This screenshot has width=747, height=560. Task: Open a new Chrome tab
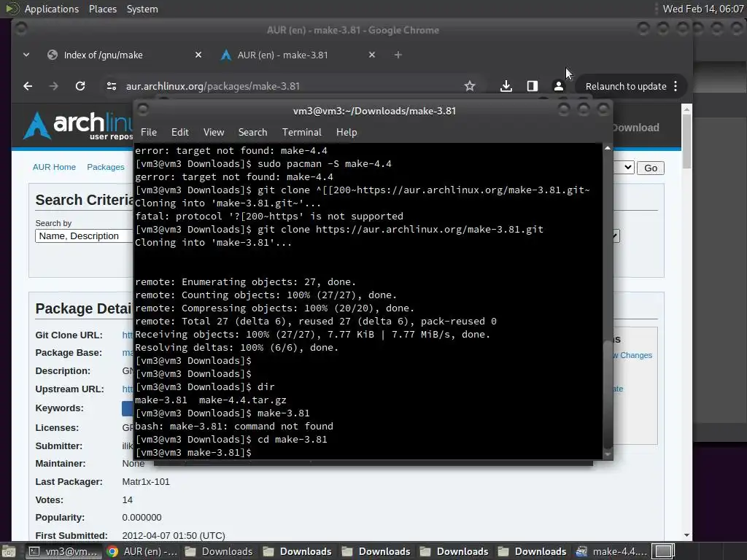click(398, 55)
